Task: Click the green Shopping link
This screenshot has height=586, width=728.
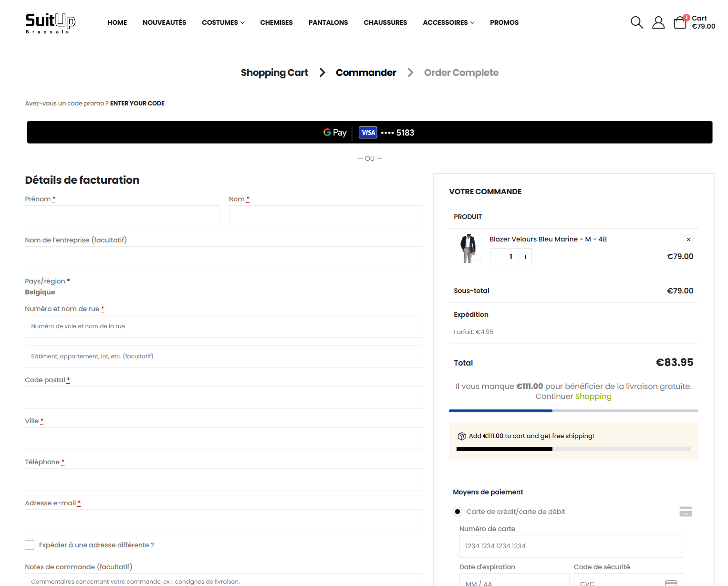Action: [593, 396]
